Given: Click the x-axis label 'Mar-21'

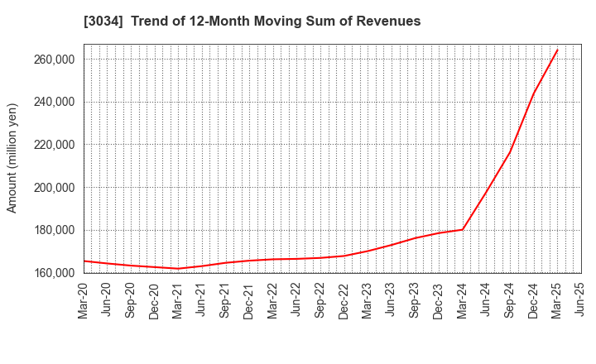Looking at the screenshot, I should (x=177, y=301).
